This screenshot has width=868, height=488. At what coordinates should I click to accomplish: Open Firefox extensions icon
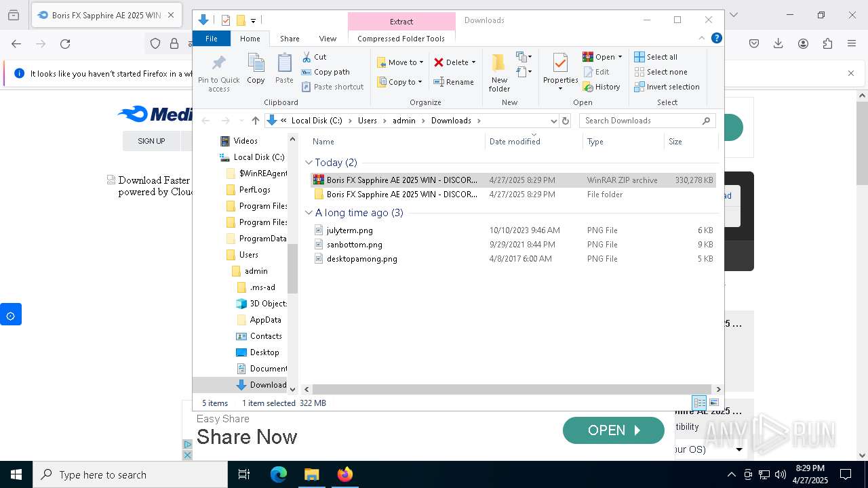[827, 44]
